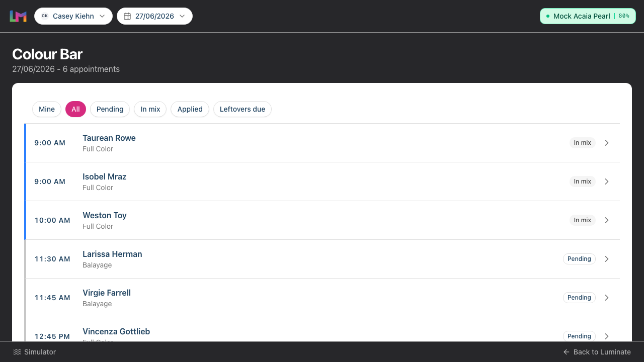Click the calendar icon in date picker

click(x=127, y=16)
